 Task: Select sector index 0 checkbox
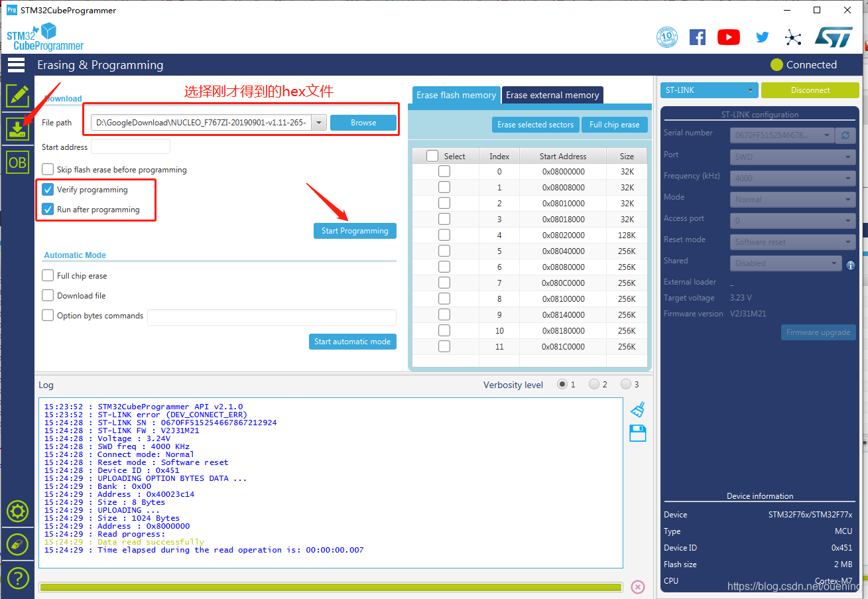tap(444, 171)
